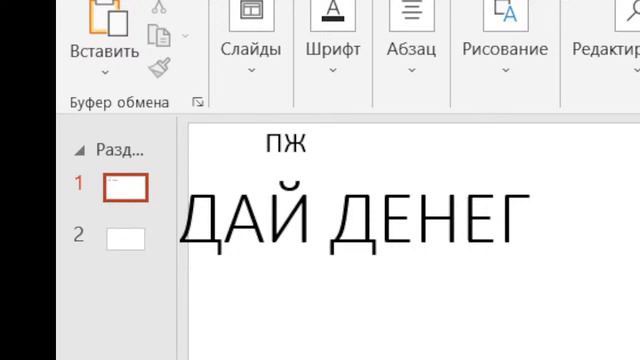Viewport: 640px width, 360px height.
Task: Click the Рисование label
Action: [x=505, y=49]
